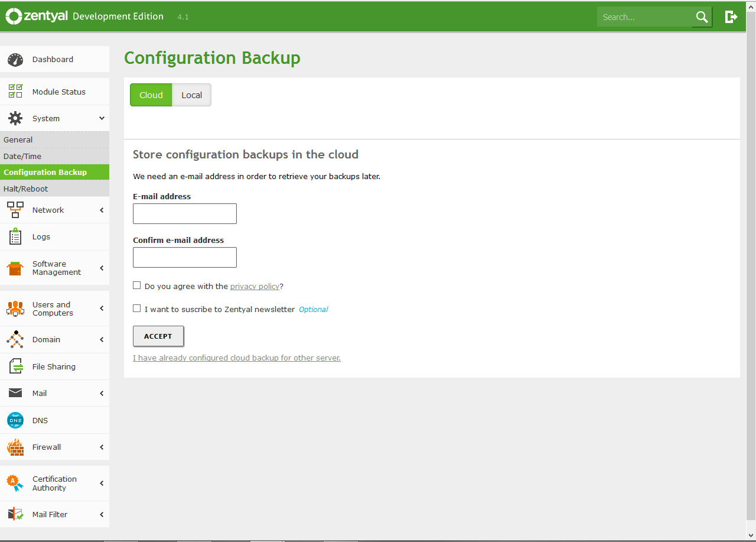756x542 pixels.
Task: Click the Firewall flame icon
Action: click(x=15, y=447)
